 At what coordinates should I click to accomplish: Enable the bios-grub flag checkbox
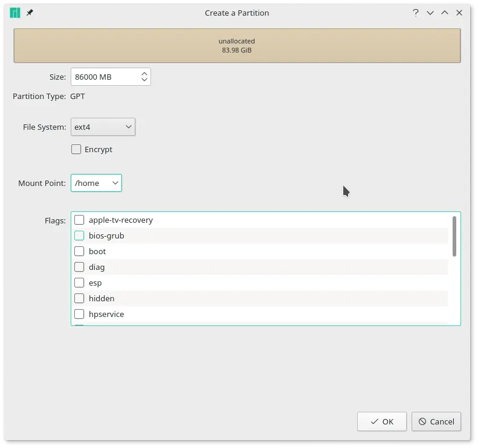tap(79, 235)
